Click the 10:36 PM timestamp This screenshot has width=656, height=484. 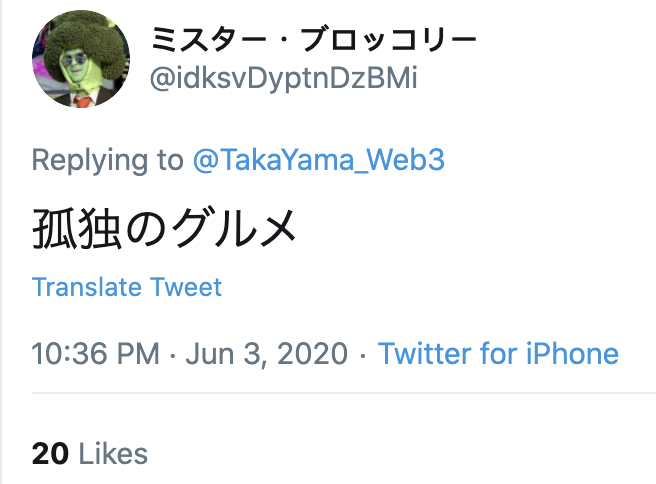point(93,353)
